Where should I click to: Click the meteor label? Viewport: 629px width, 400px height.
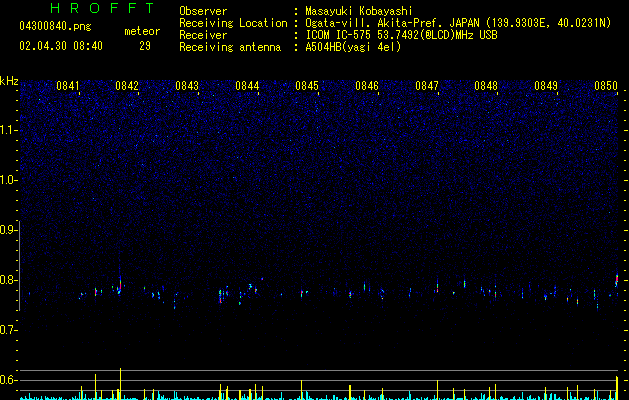pos(142,31)
